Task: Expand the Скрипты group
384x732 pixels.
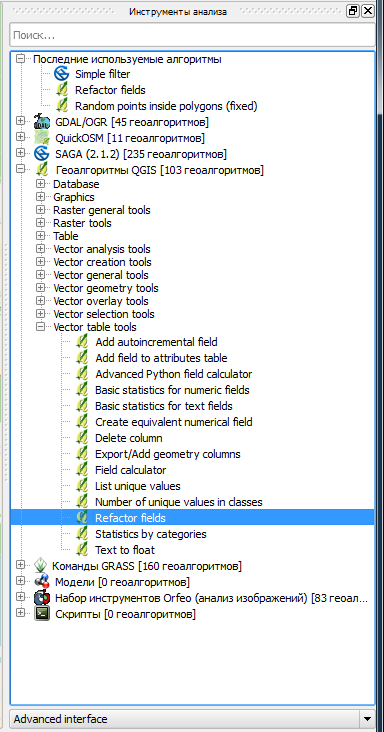Action: (20, 613)
